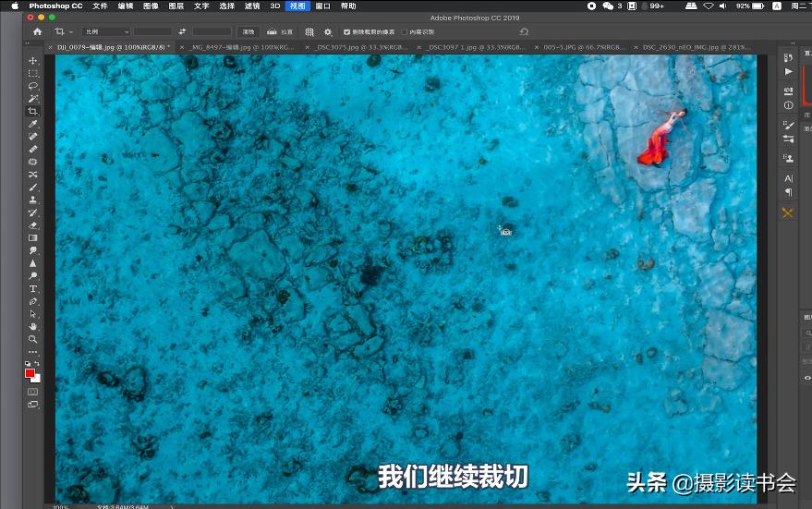Select the Eraser tool
812x509 pixels.
click(33, 225)
